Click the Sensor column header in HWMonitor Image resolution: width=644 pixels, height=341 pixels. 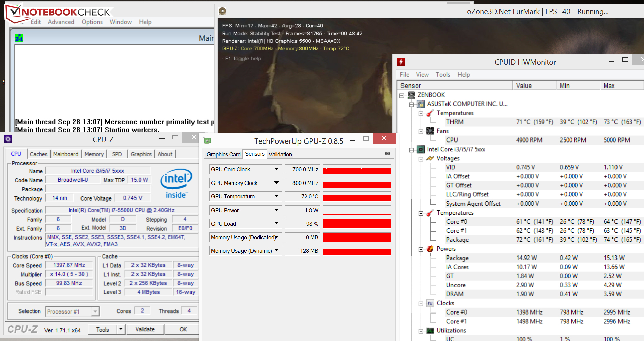click(455, 86)
